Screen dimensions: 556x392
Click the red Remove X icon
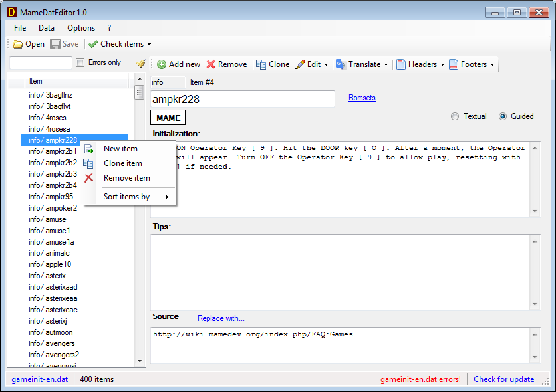pos(211,64)
